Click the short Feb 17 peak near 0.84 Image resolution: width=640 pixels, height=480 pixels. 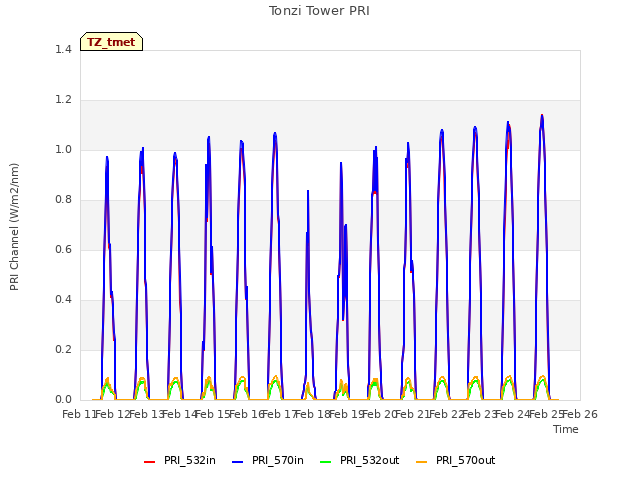pos(308,191)
